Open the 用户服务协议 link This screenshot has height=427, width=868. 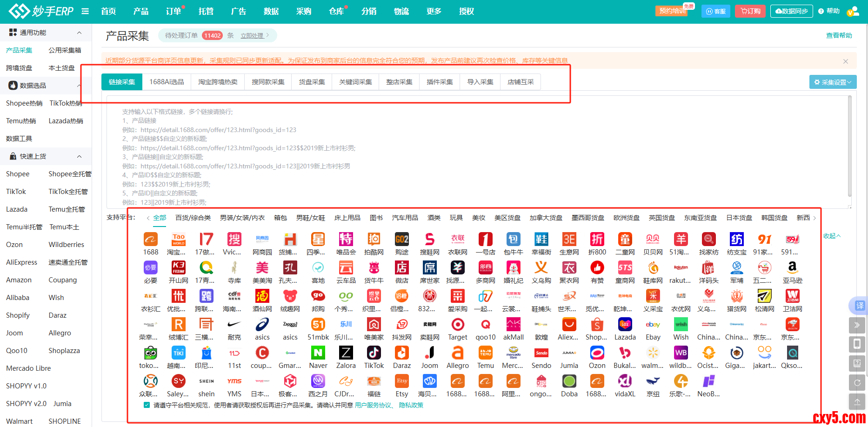coord(373,405)
